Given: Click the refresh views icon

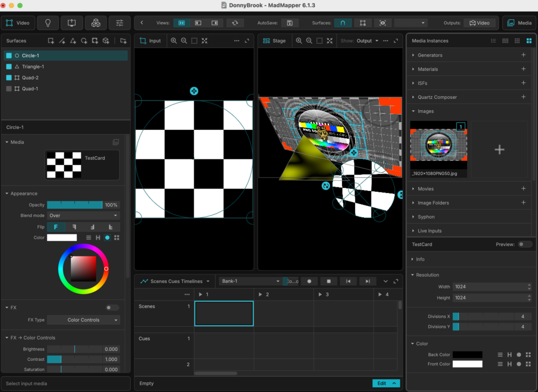Looking at the screenshot, I should pyautogui.click(x=235, y=23).
